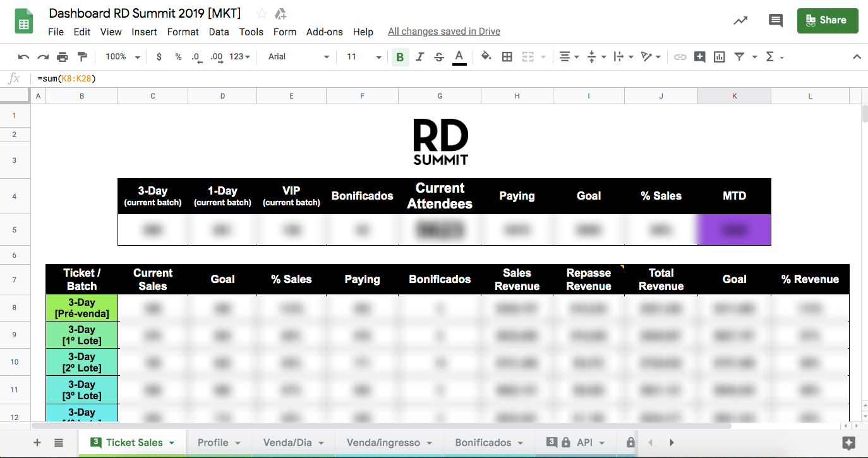
Task: Switch to the Bonificados sheet tab
Action: tap(490, 443)
